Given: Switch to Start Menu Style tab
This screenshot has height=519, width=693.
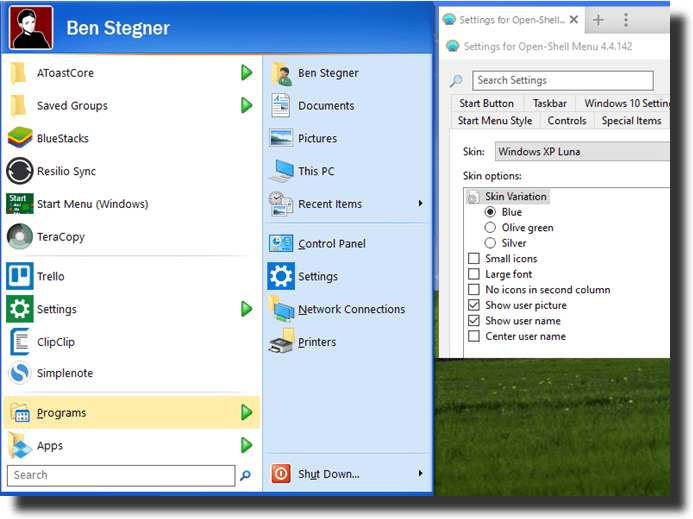Looking at the screenshot, I should 495,121.
